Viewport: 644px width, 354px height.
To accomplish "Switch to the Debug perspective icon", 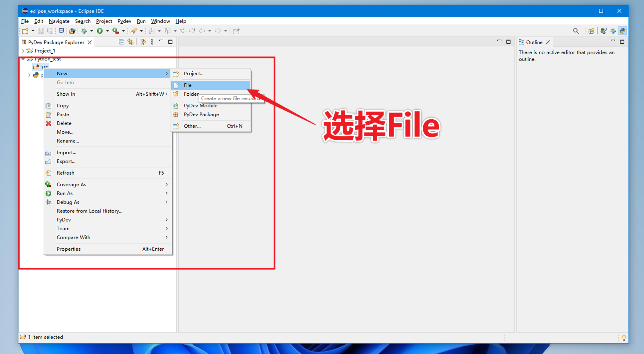I will click(613, 31).
